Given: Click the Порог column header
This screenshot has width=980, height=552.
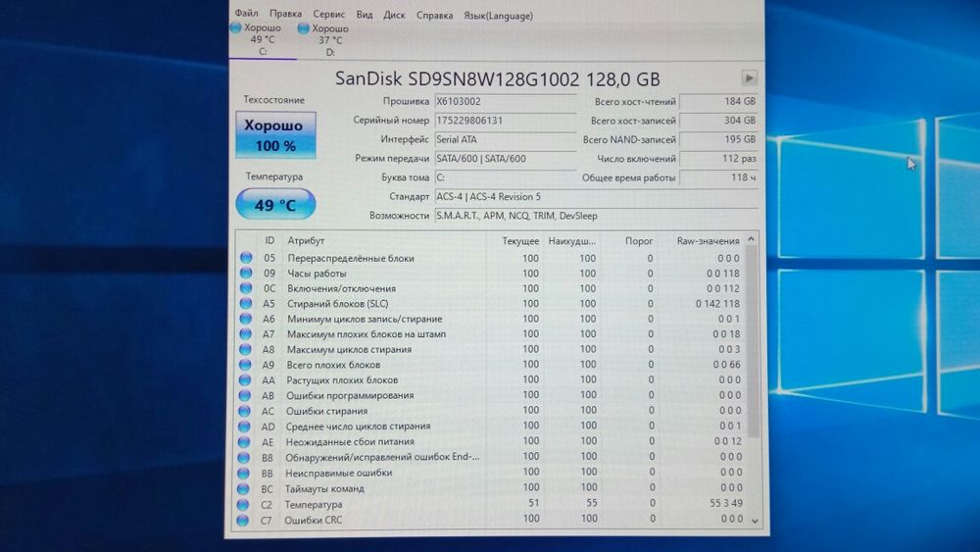Looking at the screenshot, I should (639, 240).
